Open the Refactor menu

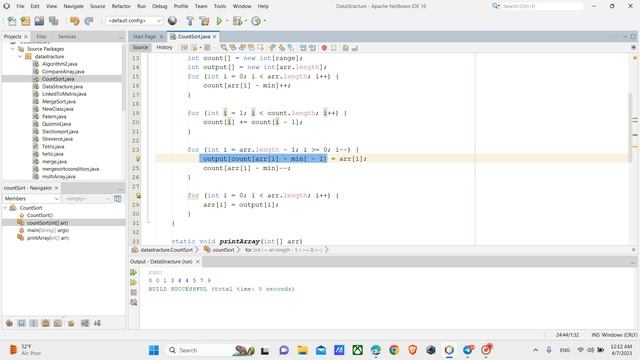121,6
